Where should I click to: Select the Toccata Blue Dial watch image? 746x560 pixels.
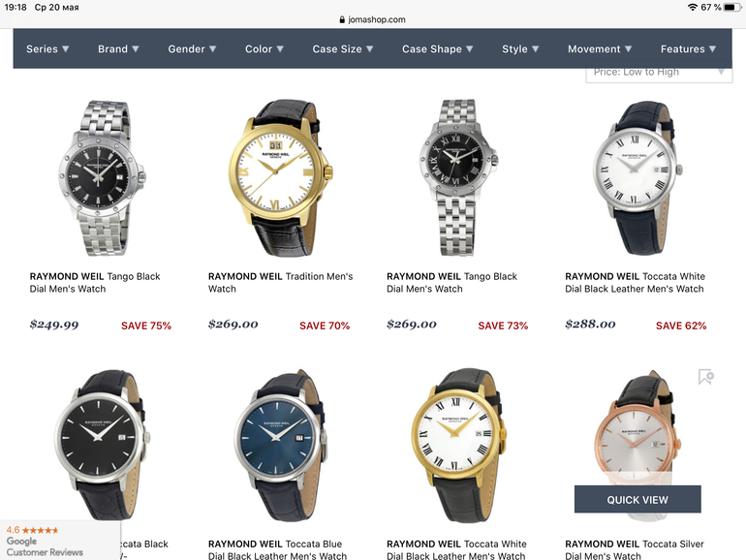pyautogui.click(x=281, y=445)
